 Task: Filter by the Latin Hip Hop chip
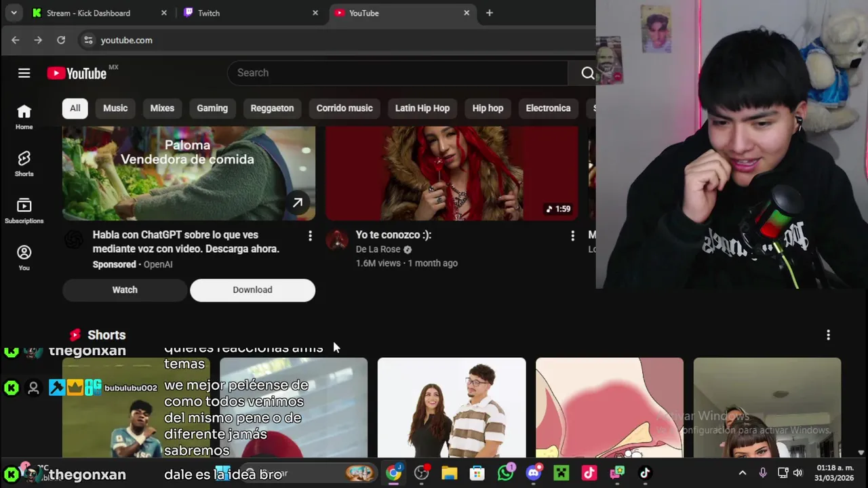tap(422, 108)
